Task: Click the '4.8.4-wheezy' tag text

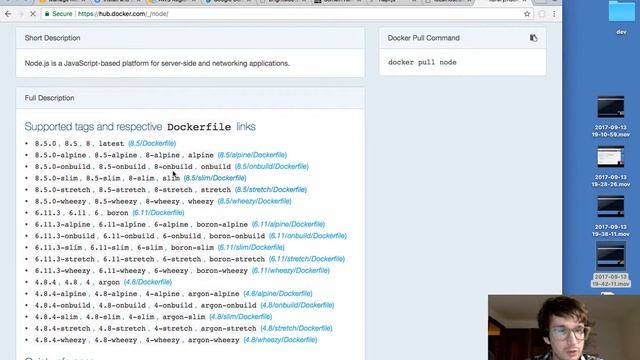Action: coord(60,340)
